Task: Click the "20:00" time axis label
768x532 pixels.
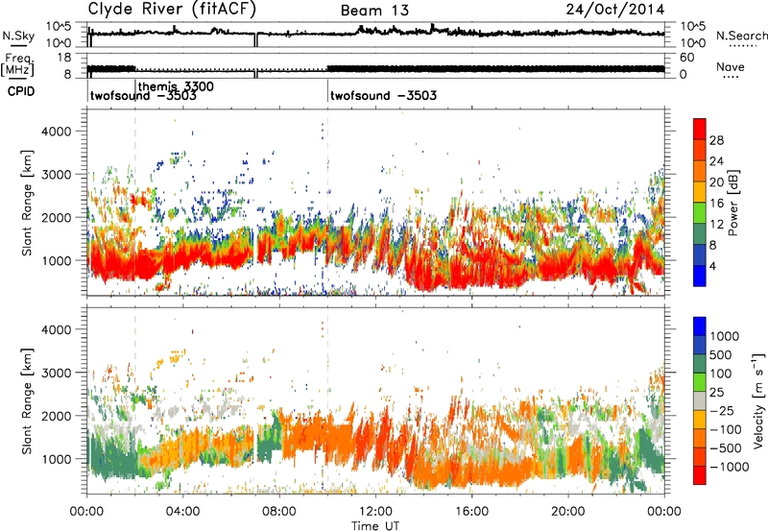Action: [x=567, y=512]
